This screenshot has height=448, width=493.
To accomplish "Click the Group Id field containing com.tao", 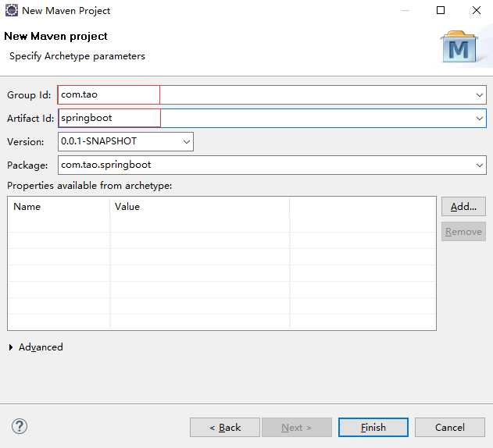I will click(x=272, y=95).
